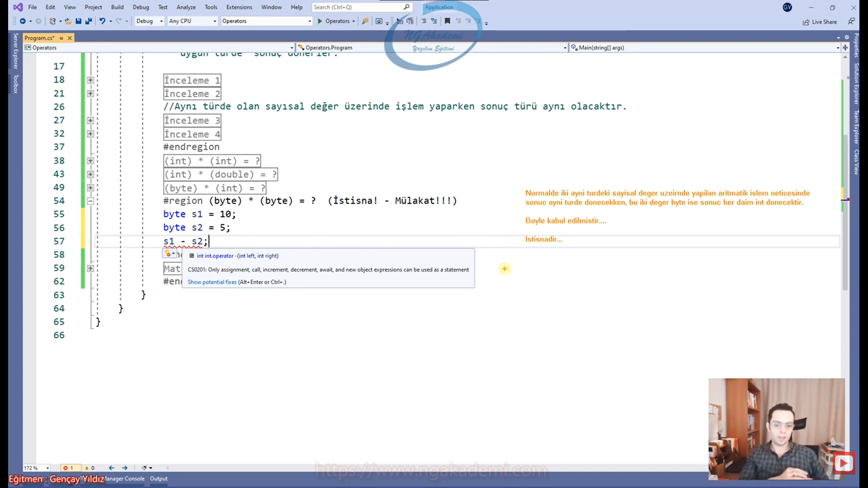Collapse the (byte) * (byte) region on line 54
Screen dimensions: 868x488
tap(90, 201)
